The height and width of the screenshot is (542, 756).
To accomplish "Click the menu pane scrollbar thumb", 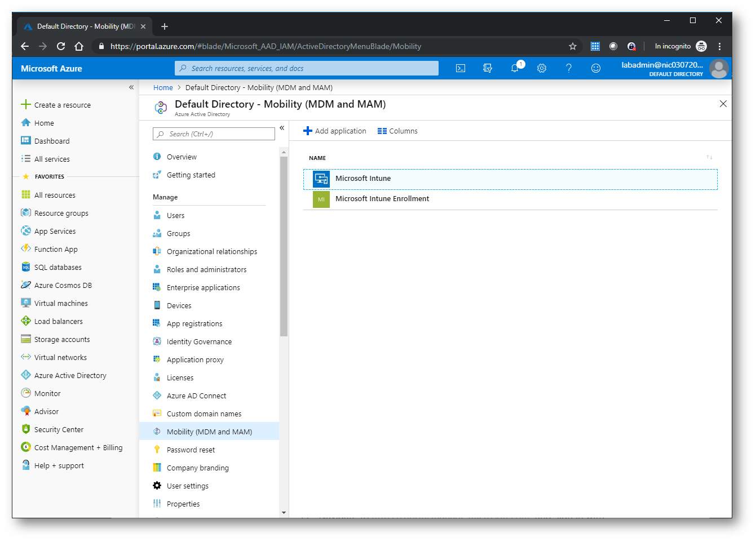I will [x=284, y=246].
